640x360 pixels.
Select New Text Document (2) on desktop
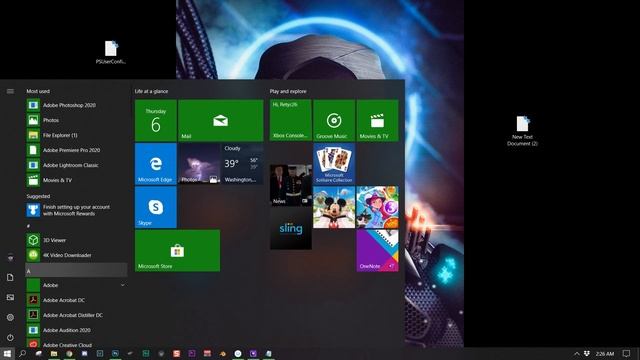click(x=522, y=131)
